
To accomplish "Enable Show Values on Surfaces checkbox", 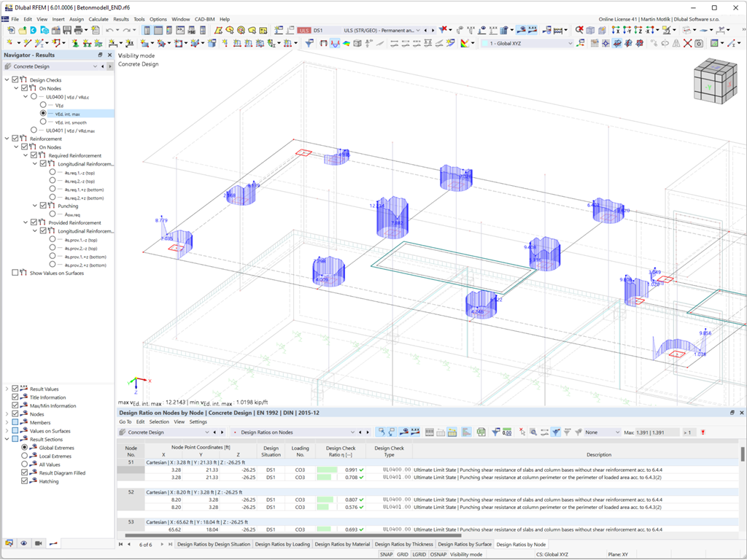I will [15, 273].
